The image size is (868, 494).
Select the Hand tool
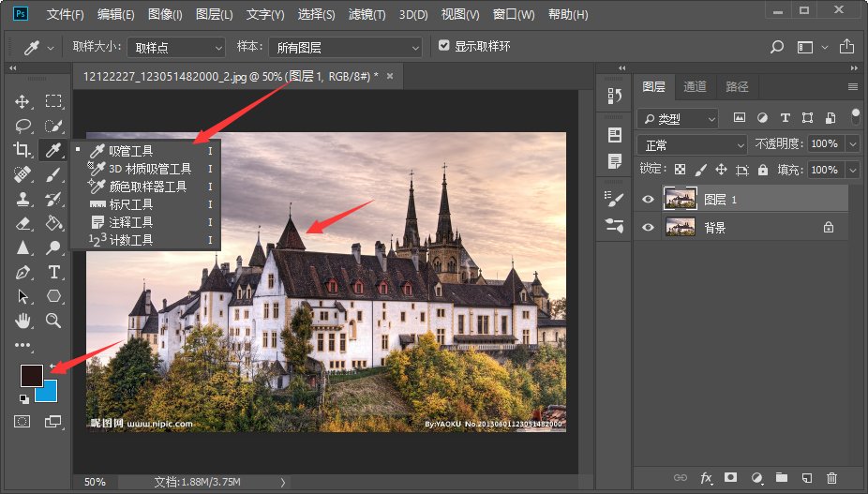click(22, 321)
